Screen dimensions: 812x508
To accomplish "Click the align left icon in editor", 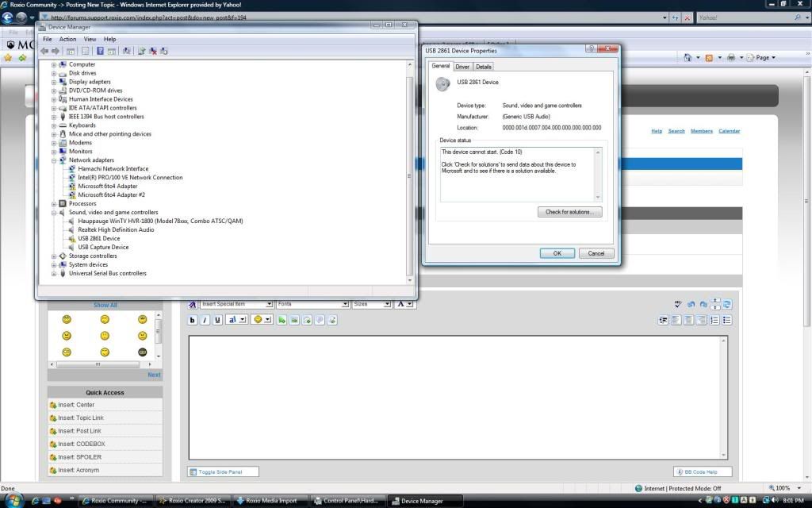I will 676,321.
